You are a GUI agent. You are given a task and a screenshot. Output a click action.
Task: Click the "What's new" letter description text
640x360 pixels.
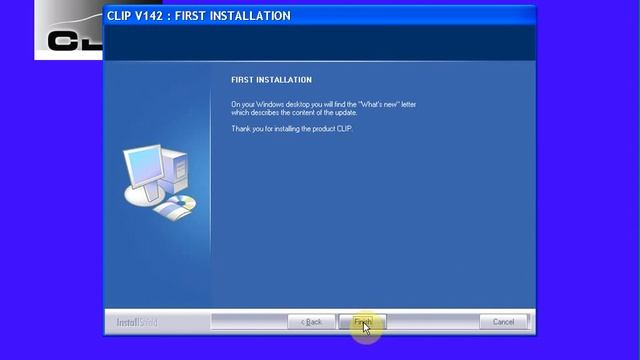tap(324, 108)
